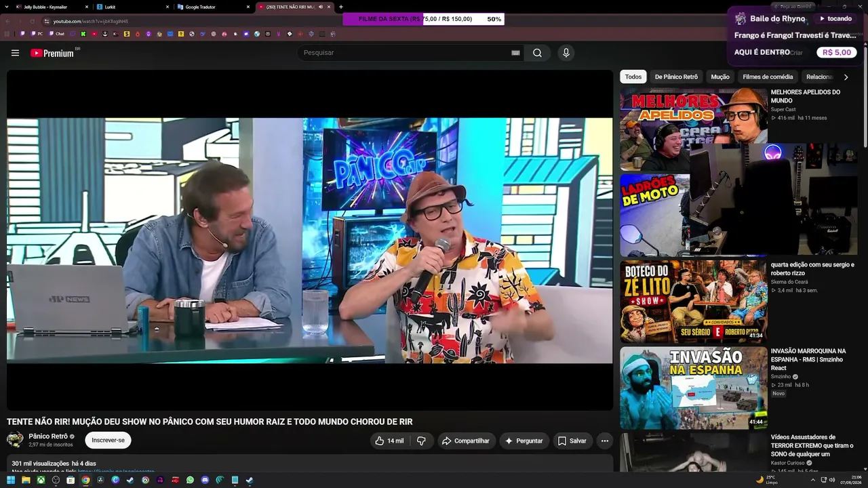Open the Invasão na Espanha thumbnail
This screenshot has height=488, width=868.
click(x=694, y=388)
